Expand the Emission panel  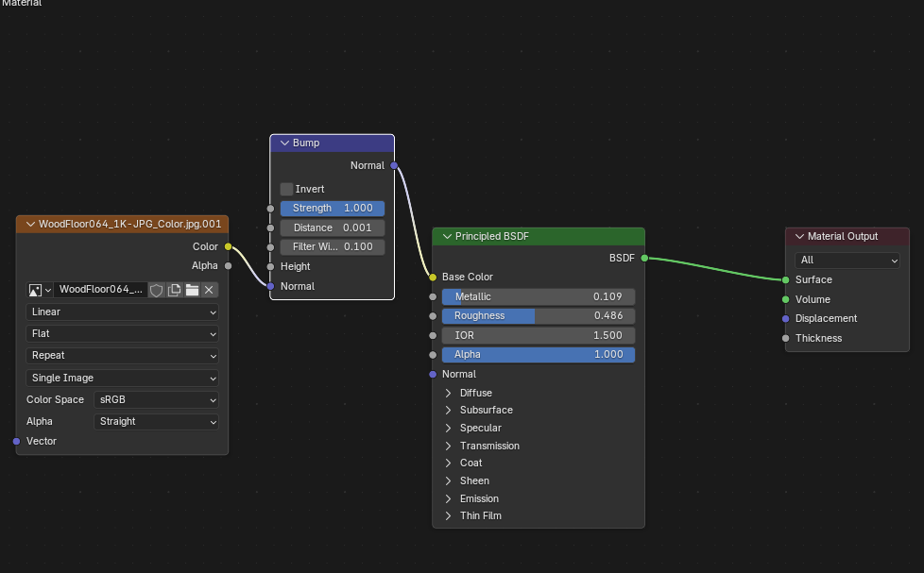point(449,498)
